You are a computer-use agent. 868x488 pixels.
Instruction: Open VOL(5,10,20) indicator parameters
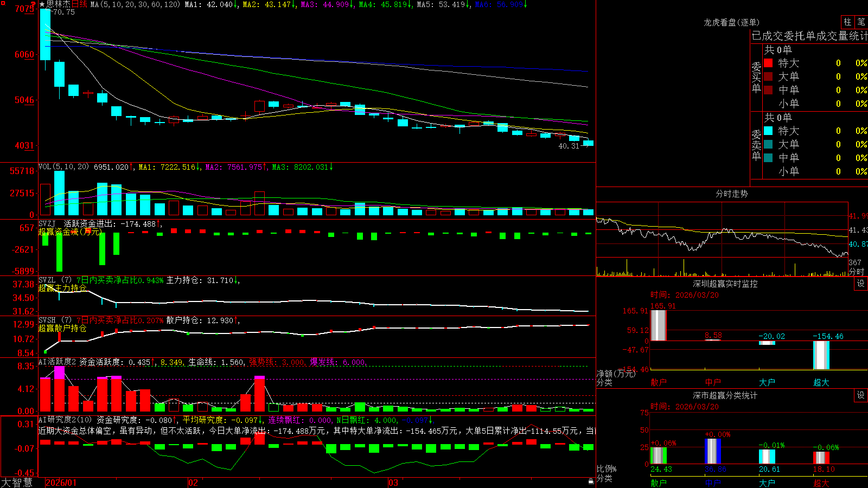[x=63, y=167]
